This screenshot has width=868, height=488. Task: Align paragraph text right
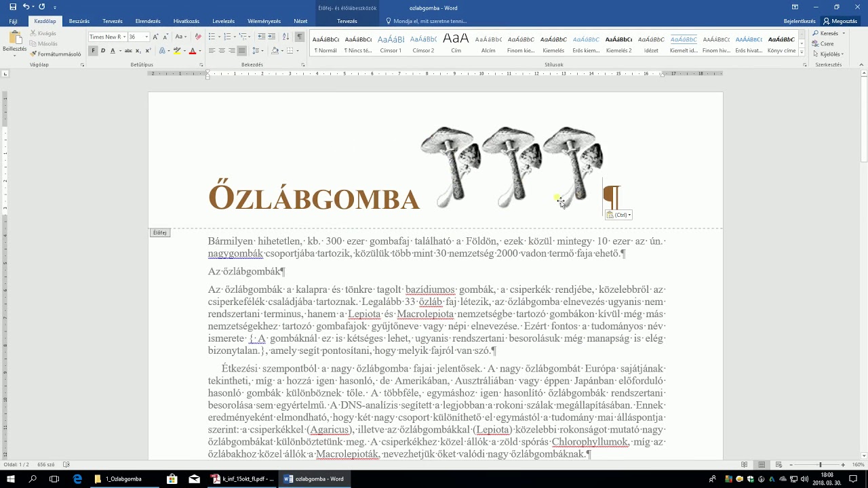click(x=232, y=51)
